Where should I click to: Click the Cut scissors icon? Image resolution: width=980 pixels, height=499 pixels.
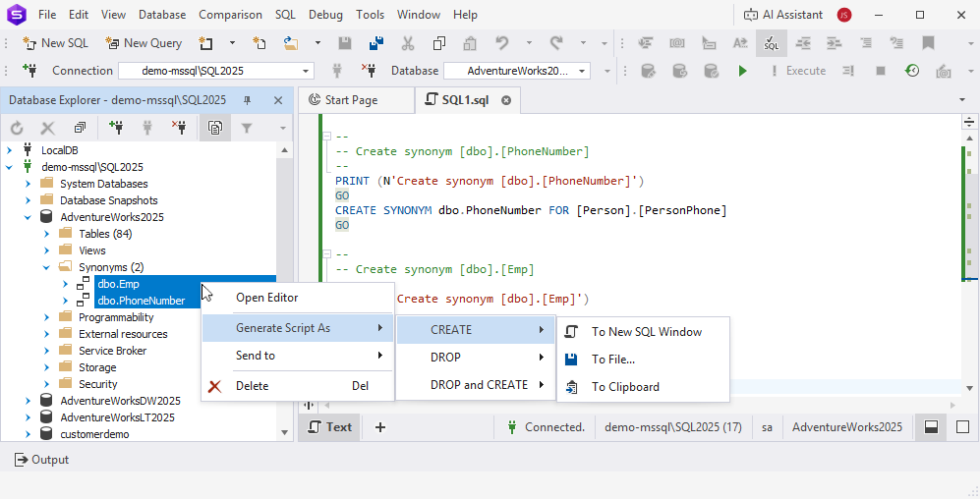pyautogui.click(x=408, y=43)
